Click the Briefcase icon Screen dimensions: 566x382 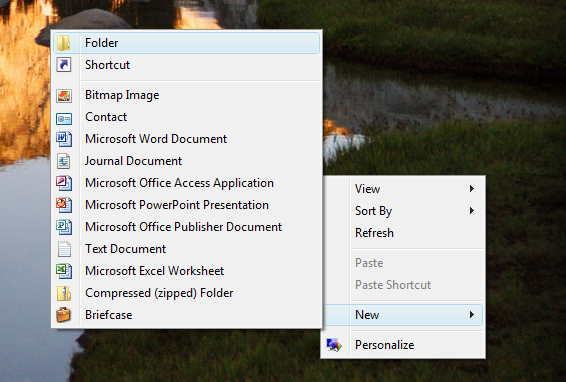click(x=64, y=315)
